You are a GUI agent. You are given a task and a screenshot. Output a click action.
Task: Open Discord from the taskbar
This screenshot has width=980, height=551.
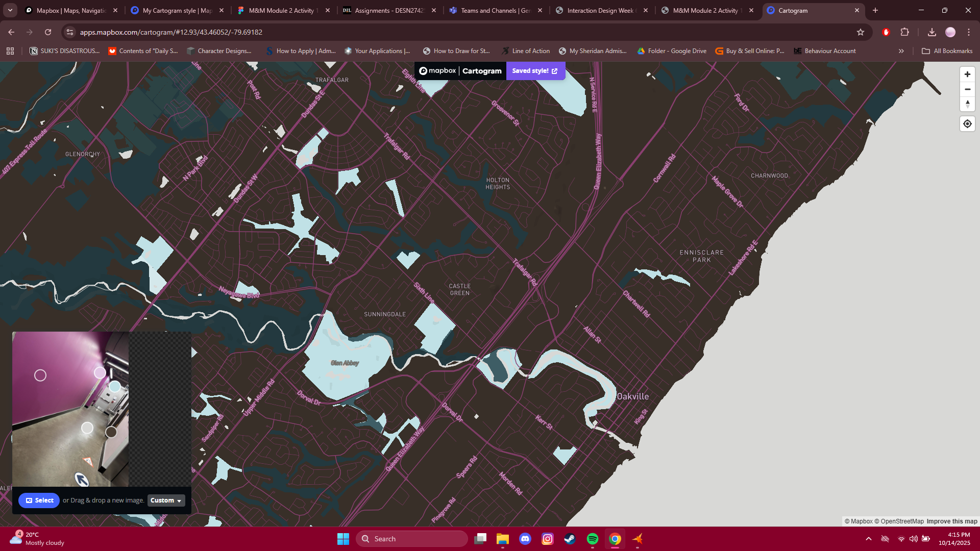coord(525,539)
